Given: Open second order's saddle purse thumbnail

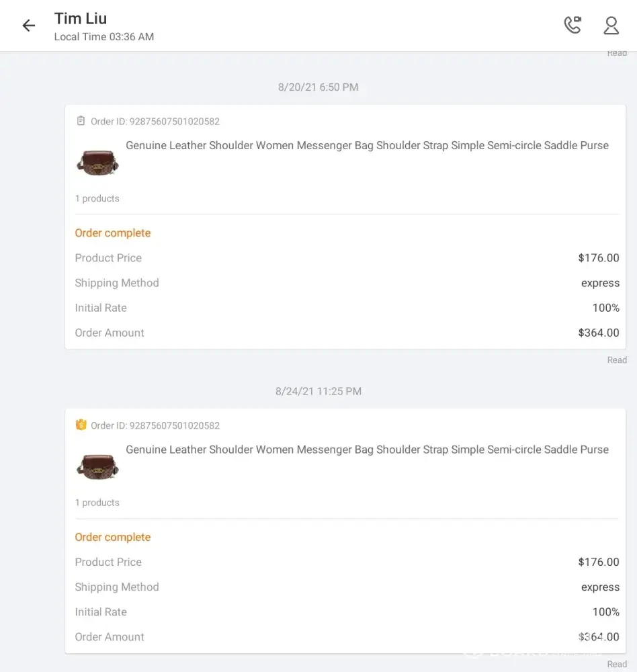Looking at the screenshot, I should (x=97, y=466).
